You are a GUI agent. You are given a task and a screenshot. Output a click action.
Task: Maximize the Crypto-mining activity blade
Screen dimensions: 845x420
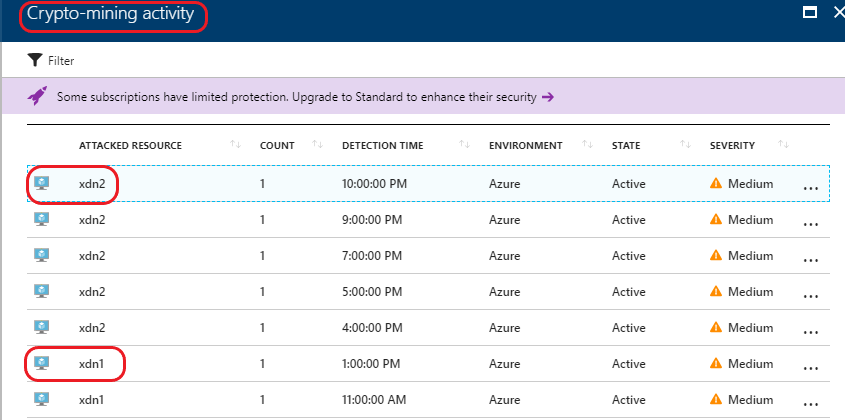tap(809, 12)
